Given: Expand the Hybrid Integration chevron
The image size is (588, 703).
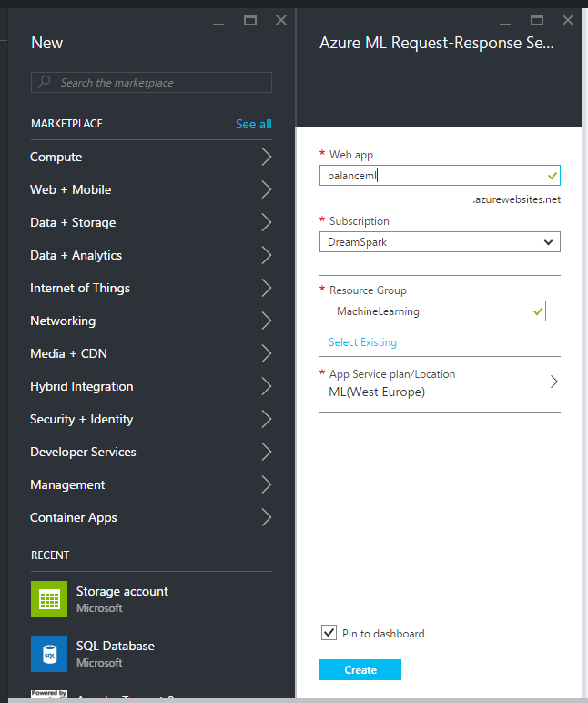Looking at the screenshot, I should point(266,386).
